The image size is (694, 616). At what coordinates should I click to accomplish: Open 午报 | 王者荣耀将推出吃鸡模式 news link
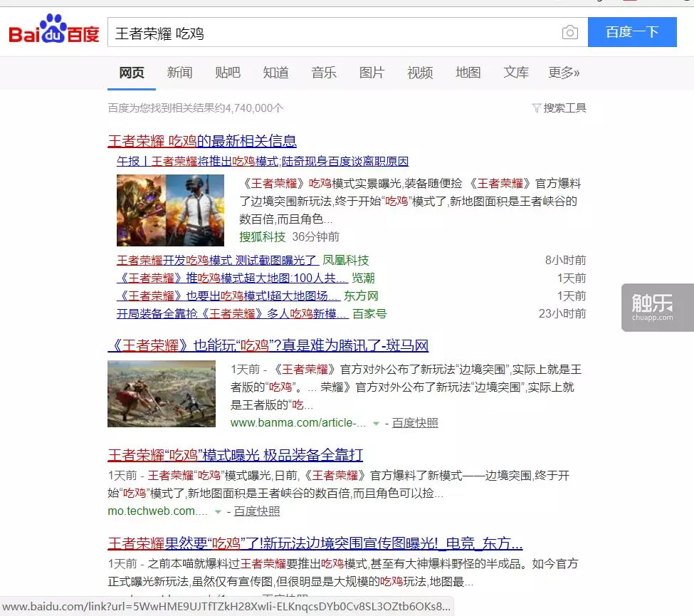pyautogui.click(x=263, y=162)
